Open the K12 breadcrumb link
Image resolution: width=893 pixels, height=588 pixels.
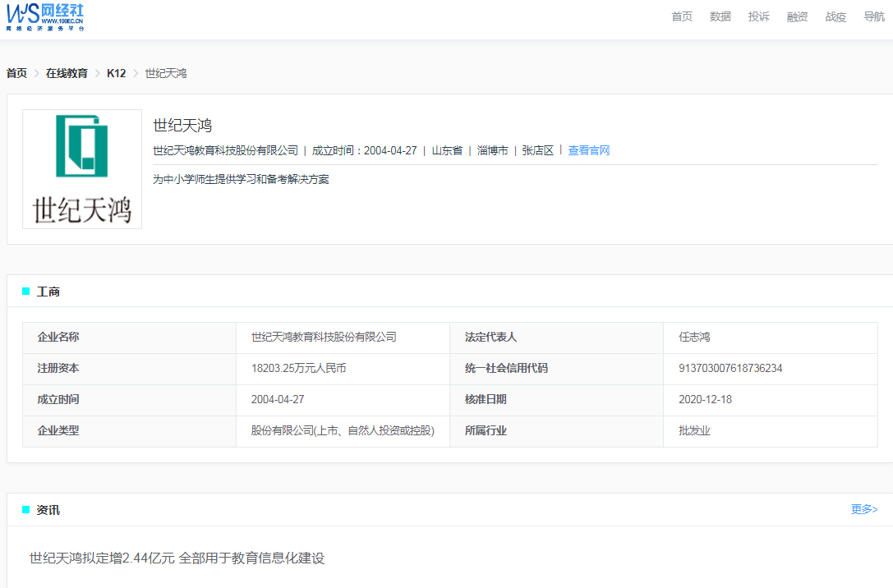(x=116, y=73)
